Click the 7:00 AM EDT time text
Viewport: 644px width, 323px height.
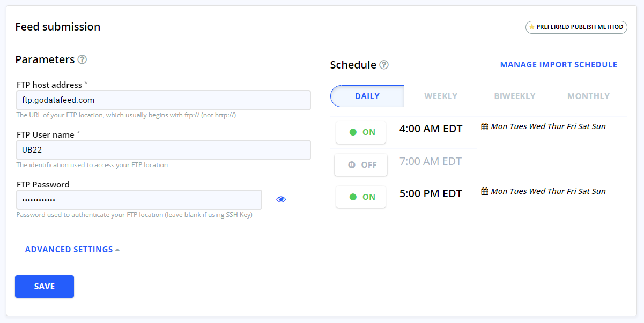(431, 161)
